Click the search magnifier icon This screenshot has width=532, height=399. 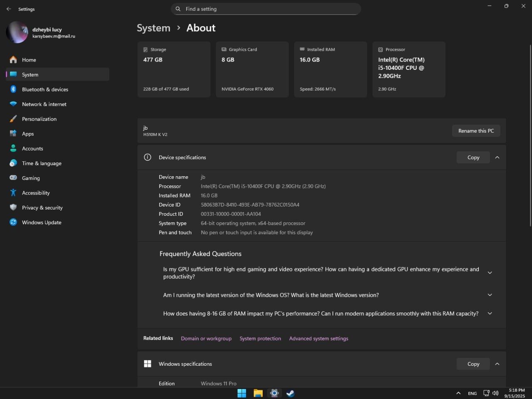tap(178, 9)
